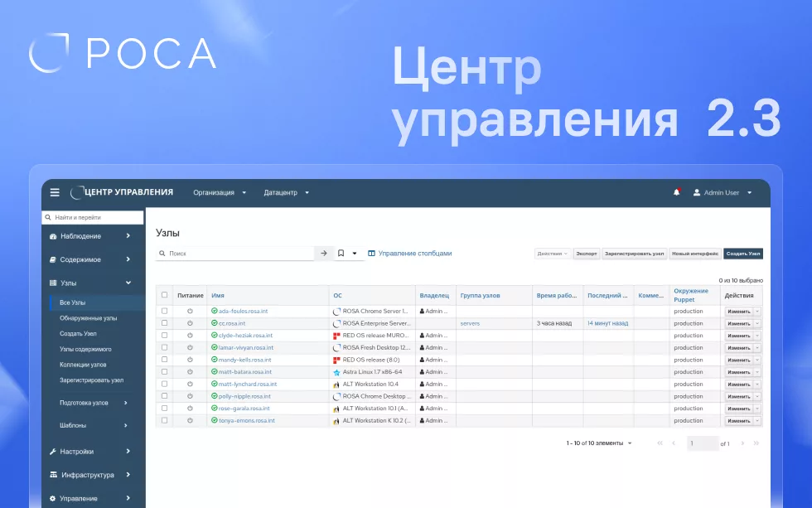Open Коллекции узлов in sidebar
The height and width of the screenshot is (508, 812).
pyautogui.click(x=83, y=365)
